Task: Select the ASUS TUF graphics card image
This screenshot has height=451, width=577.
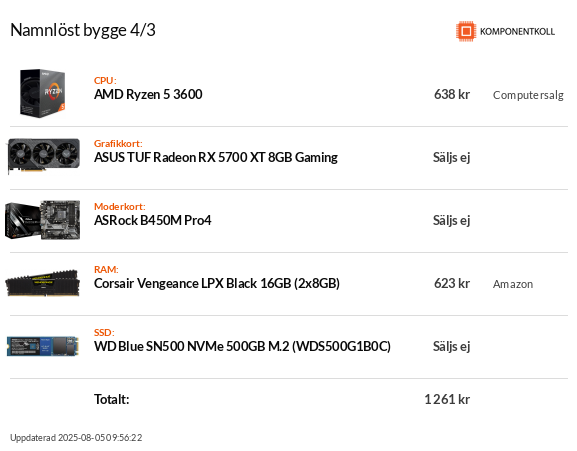Action: (43, 156)
